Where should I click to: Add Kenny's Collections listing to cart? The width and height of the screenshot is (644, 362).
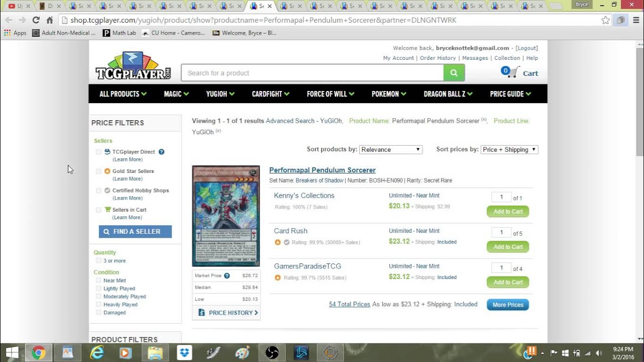click(508, 212)
